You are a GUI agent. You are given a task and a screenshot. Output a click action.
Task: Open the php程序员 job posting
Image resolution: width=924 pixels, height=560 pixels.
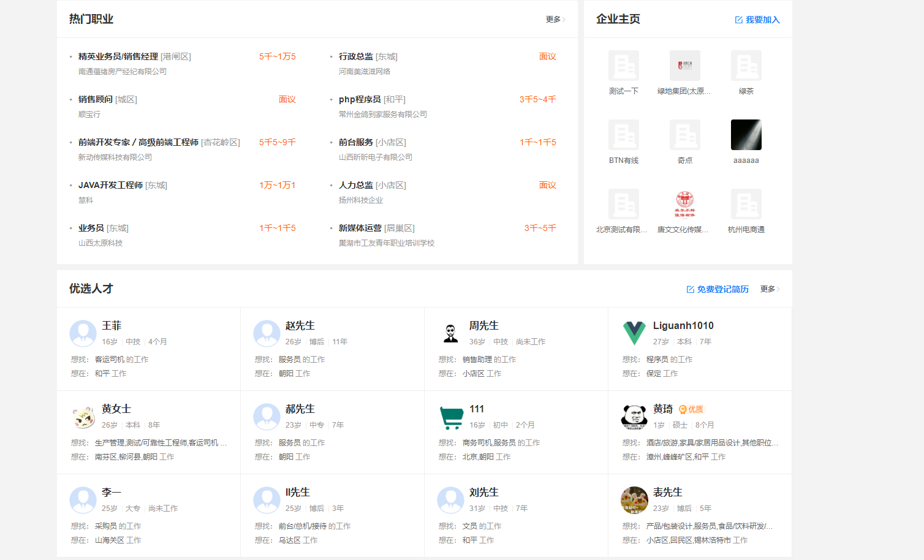tap(360, 99)
